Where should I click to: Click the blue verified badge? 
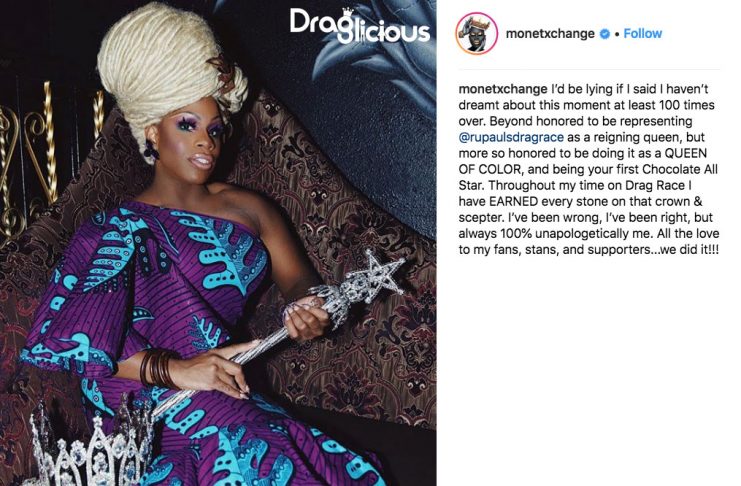click(604, 34)
